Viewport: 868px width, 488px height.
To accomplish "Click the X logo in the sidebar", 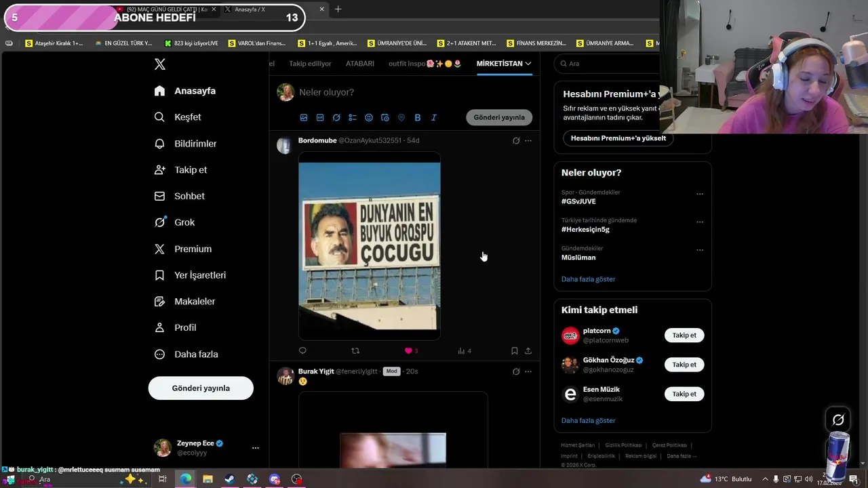I will pyautogui.click(x=160, y=64).
